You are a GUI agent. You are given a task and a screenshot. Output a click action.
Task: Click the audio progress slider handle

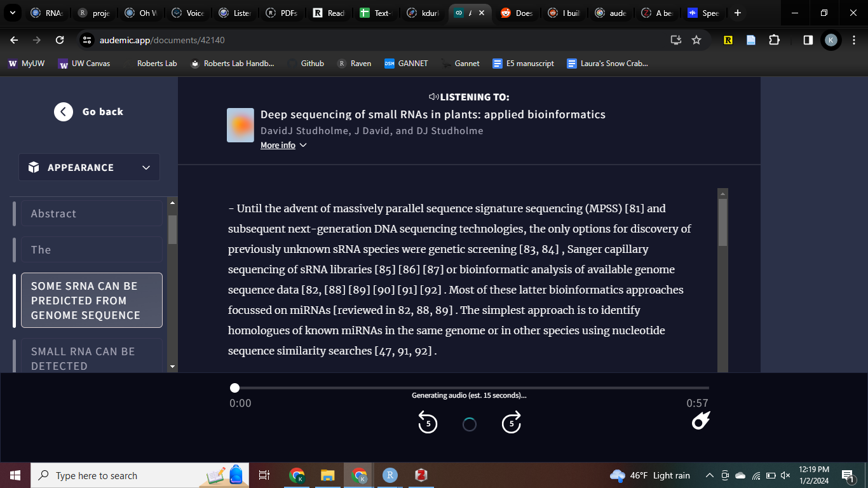pos(235,388)
